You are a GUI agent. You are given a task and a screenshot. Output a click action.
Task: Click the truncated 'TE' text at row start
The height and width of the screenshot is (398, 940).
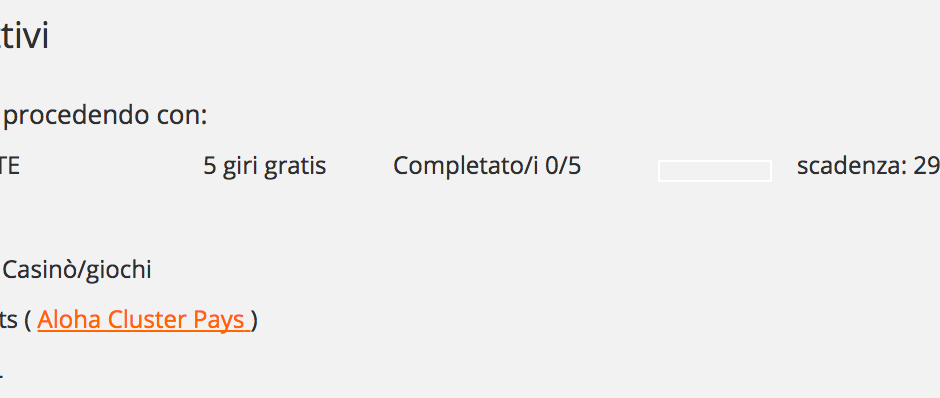[10, 166]
